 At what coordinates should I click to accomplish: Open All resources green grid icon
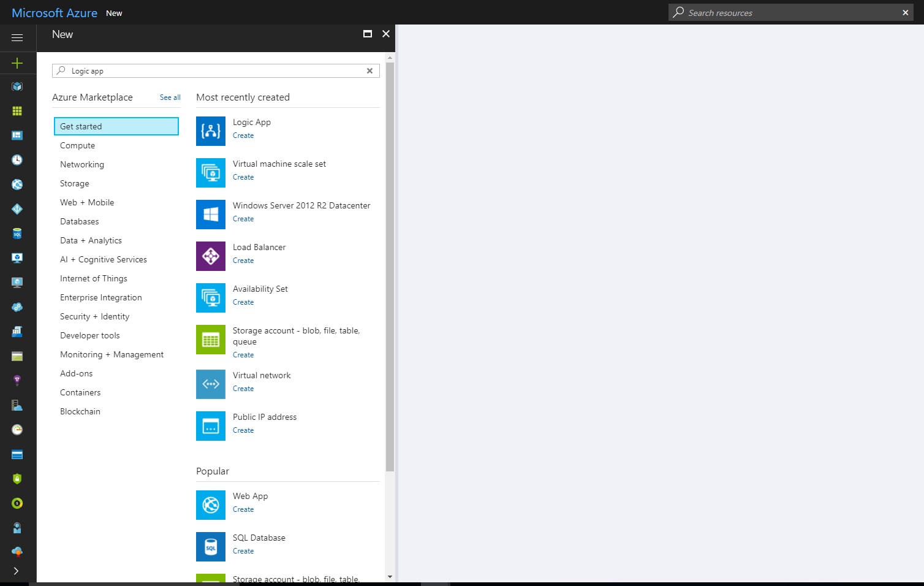(17, 111)
